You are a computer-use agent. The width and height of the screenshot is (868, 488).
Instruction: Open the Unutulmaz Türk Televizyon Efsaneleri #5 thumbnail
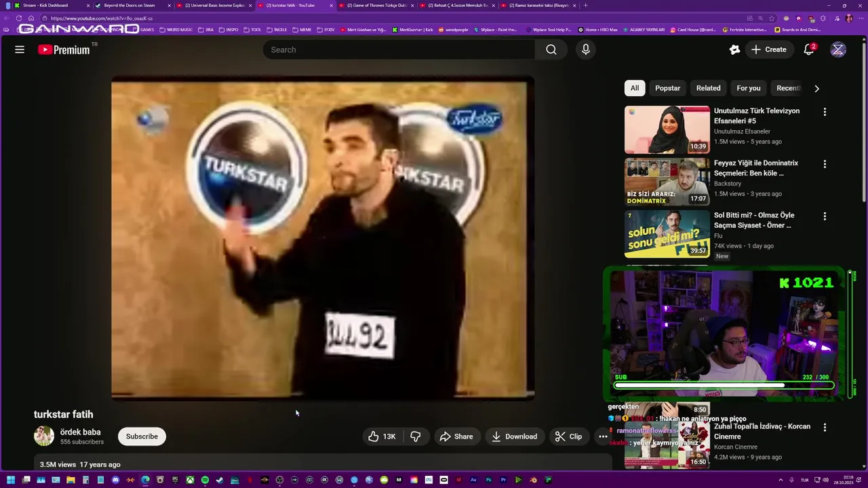pos(667,129)
